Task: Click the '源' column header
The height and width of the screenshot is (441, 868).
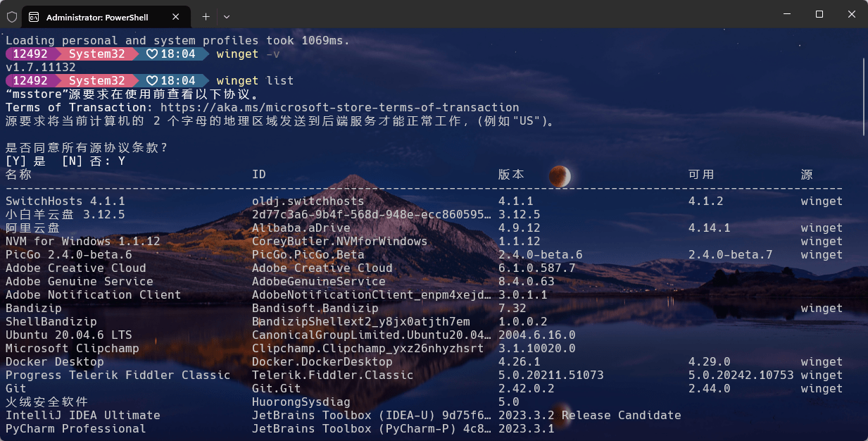Action: tap(807, 175)
